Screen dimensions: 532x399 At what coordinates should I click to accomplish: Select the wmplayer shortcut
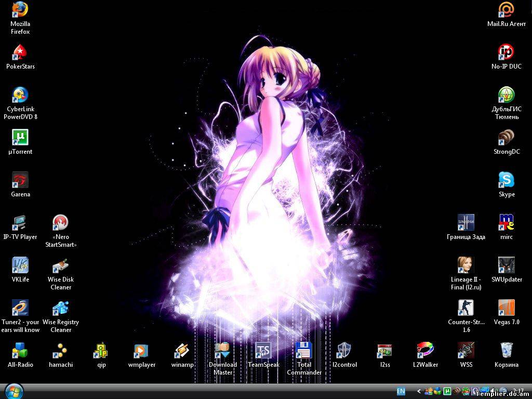[142, 351]
